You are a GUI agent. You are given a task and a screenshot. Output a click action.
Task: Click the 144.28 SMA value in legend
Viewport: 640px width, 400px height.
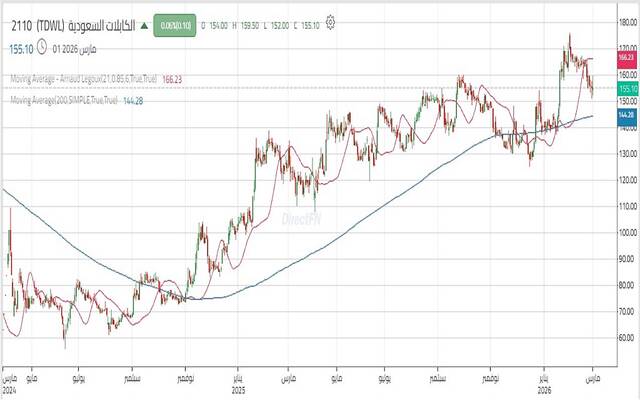(x=135, y=100)
